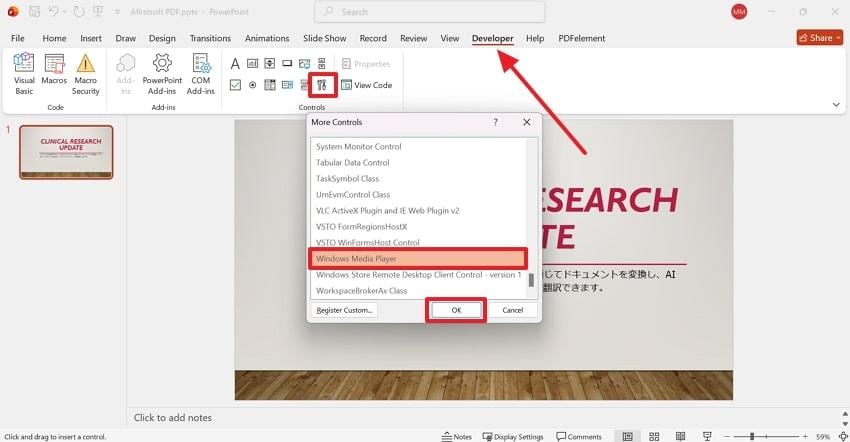Open the MM user account avatar
850x442 pixels.
(739, 11)
